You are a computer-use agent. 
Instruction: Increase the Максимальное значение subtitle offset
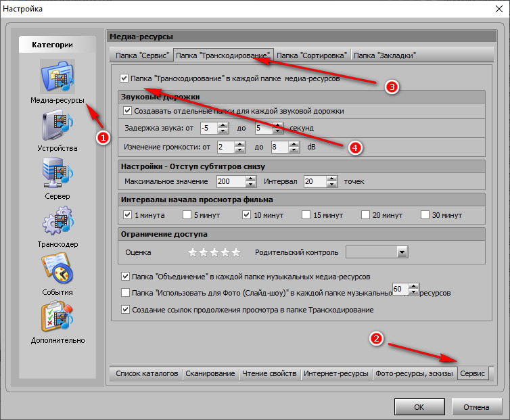point(251,178)
